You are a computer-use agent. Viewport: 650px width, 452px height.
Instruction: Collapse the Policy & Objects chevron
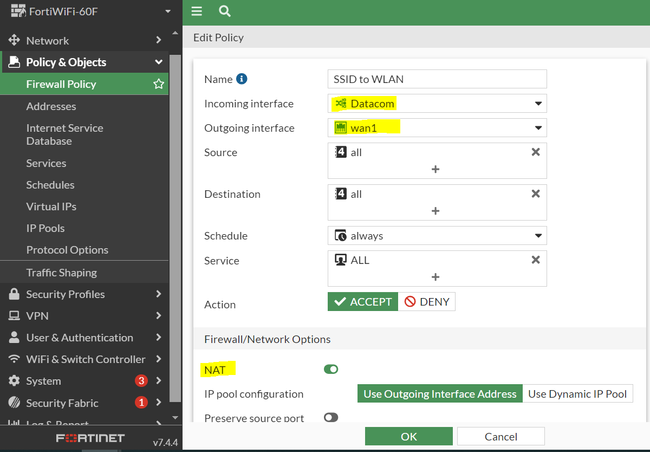(x=158, y=62)
